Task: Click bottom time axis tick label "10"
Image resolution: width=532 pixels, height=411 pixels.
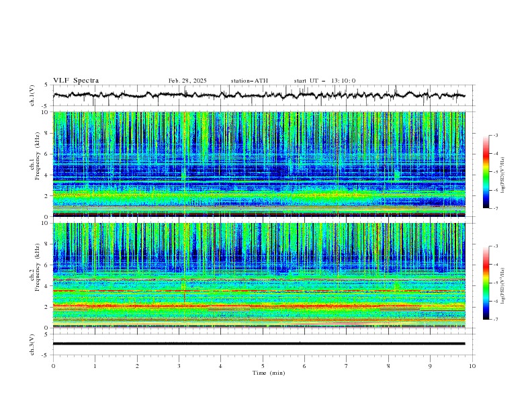Action: tap(472, 366)
